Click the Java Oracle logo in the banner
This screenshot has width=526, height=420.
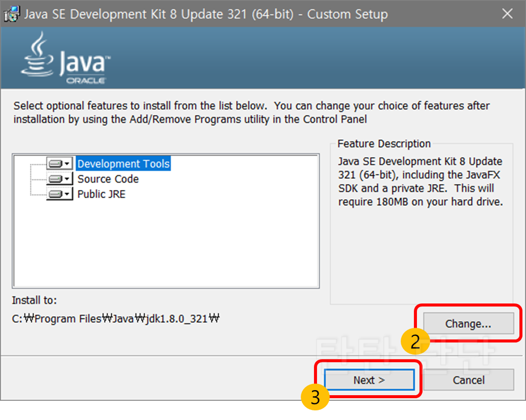66,58
